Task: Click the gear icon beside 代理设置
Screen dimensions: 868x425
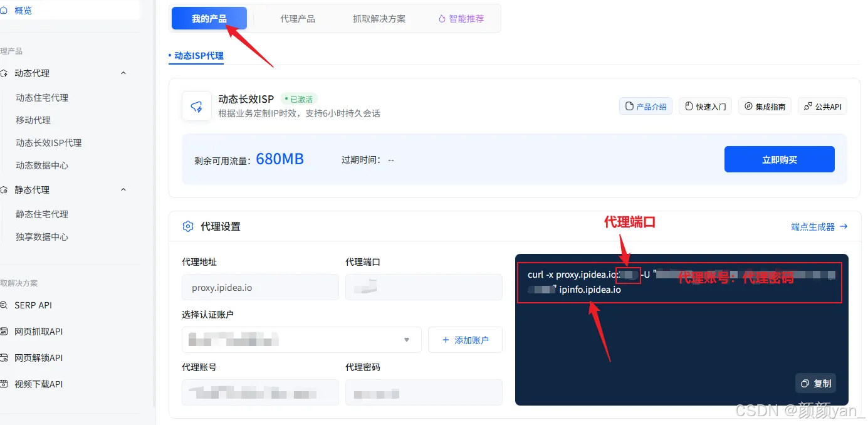Action: [188, 226]
